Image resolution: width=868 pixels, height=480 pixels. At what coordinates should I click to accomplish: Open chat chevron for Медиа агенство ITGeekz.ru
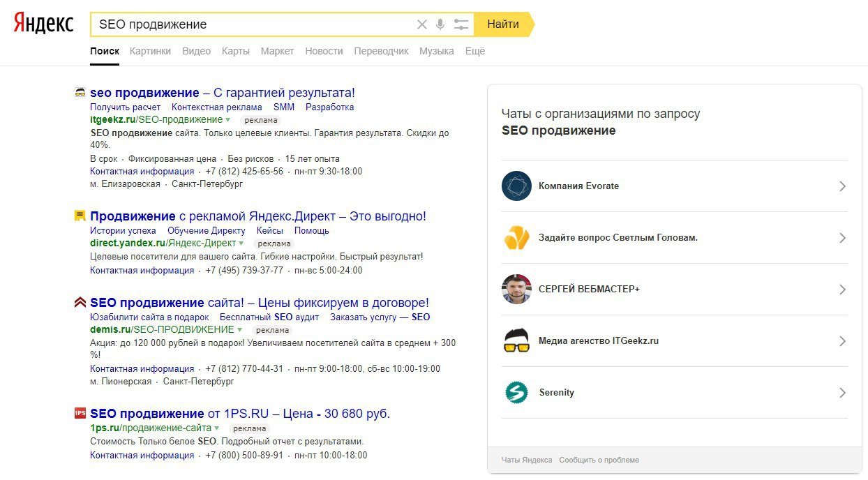click(842, 341)
